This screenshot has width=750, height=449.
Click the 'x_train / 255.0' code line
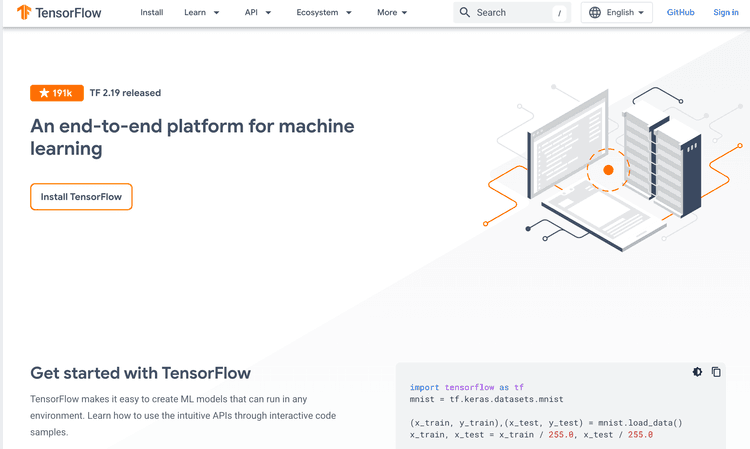(531, 435)
